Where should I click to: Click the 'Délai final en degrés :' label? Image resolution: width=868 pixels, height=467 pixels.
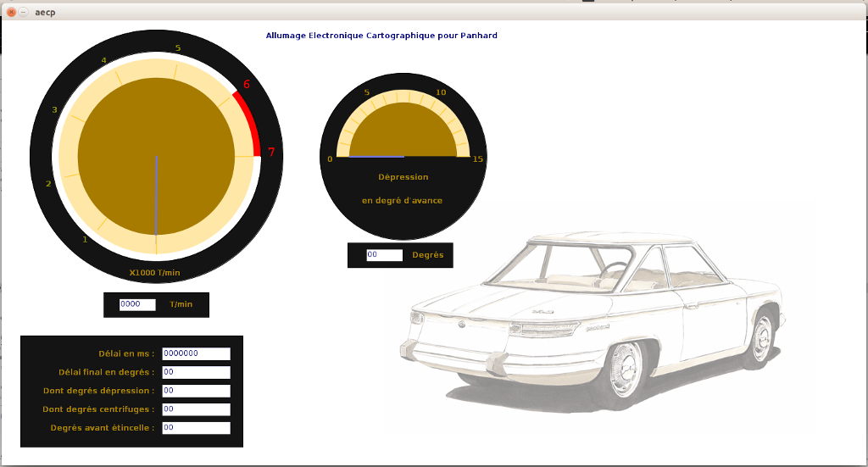(x=107, y=372)
